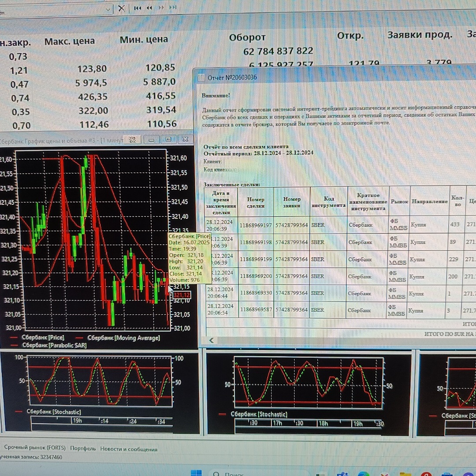Maximize the Сбербанк price chart window
This screenshot has width=476, height=476.
point(168,139)
